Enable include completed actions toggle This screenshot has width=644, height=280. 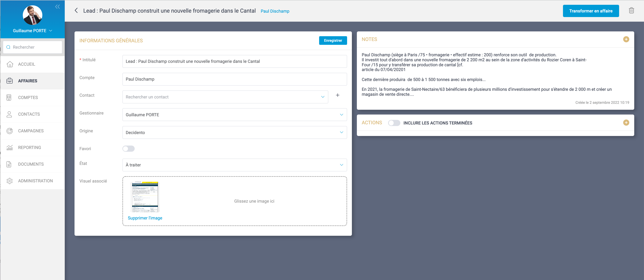point(394,123)
